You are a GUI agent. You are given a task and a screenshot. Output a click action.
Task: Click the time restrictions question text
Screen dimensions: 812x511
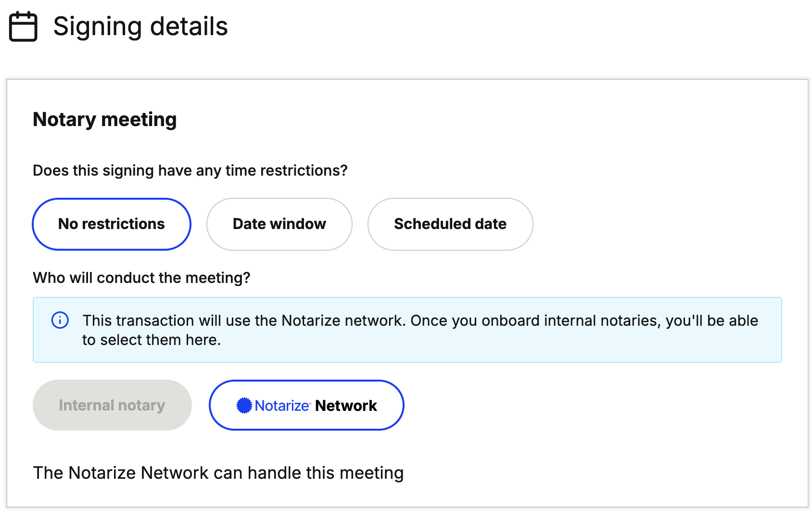click(190, 170)
